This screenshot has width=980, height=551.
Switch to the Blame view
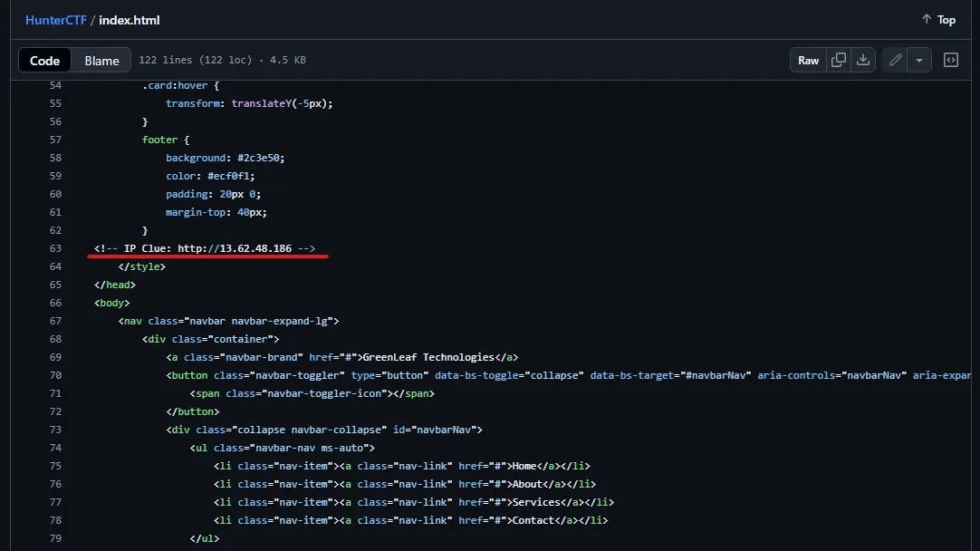click(101, 61)
